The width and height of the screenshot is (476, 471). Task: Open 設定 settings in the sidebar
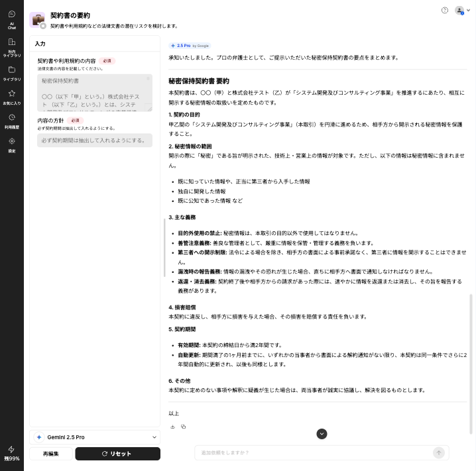point(12,144)
